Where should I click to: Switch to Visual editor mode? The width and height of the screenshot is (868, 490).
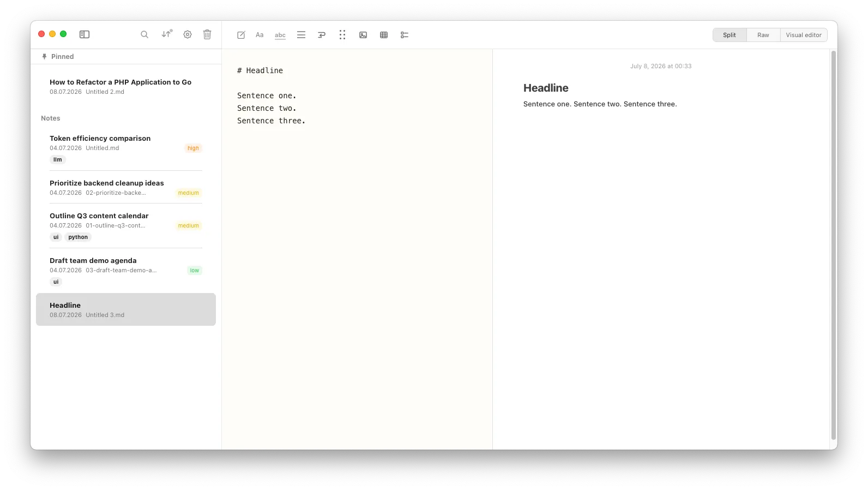pyautogui.click(x=804, y=35)
